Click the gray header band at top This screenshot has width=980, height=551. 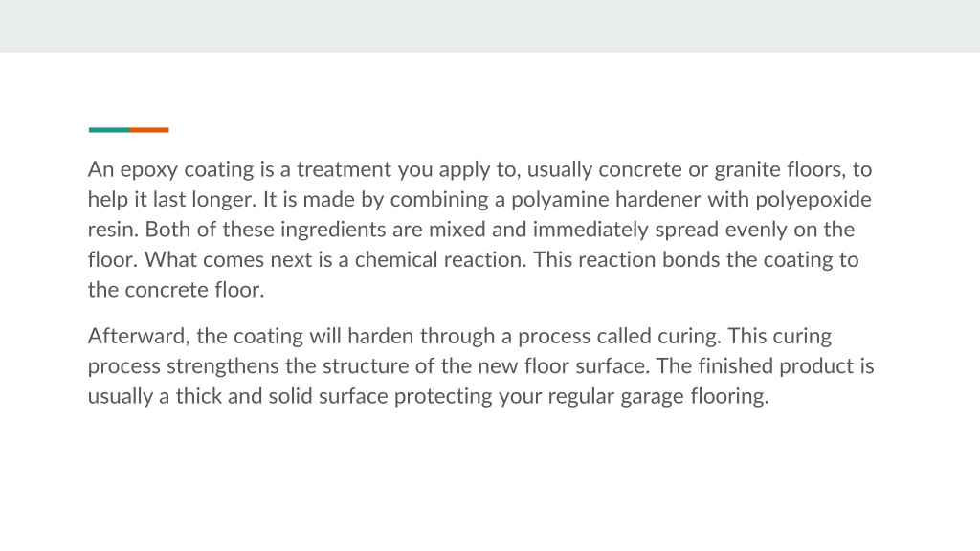tap(490, 26)
